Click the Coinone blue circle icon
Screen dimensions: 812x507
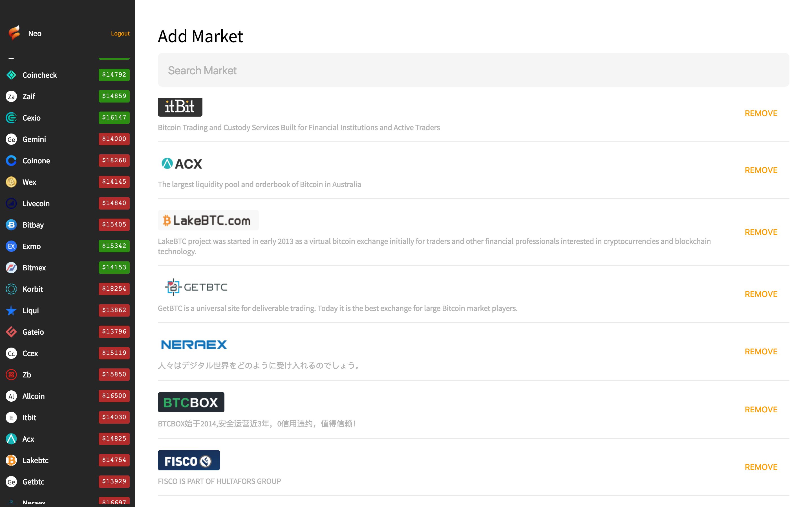click(11, 161)
